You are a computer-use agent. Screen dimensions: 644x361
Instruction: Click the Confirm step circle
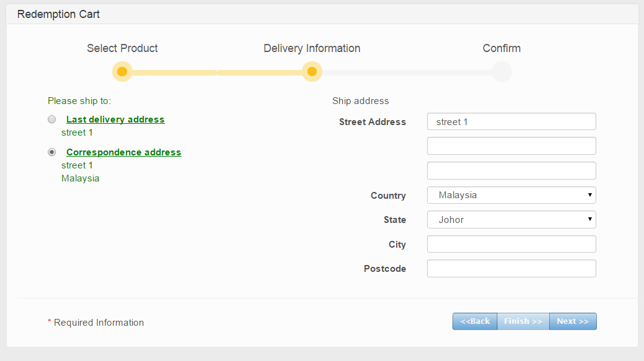501,72
